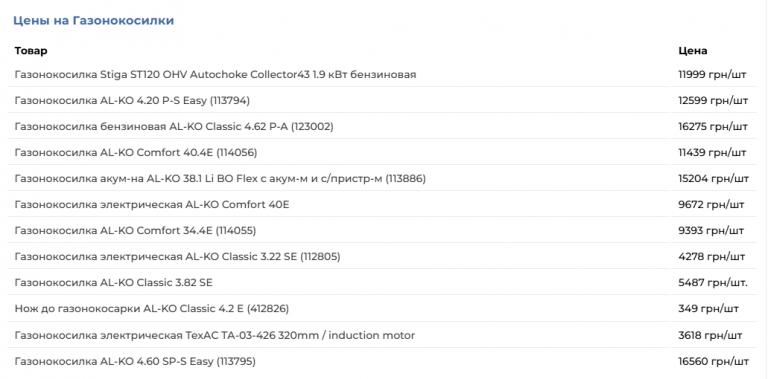Click the 'Цена' column header
This screenshot has width=768, height=379.
click(x=693, y=50)
